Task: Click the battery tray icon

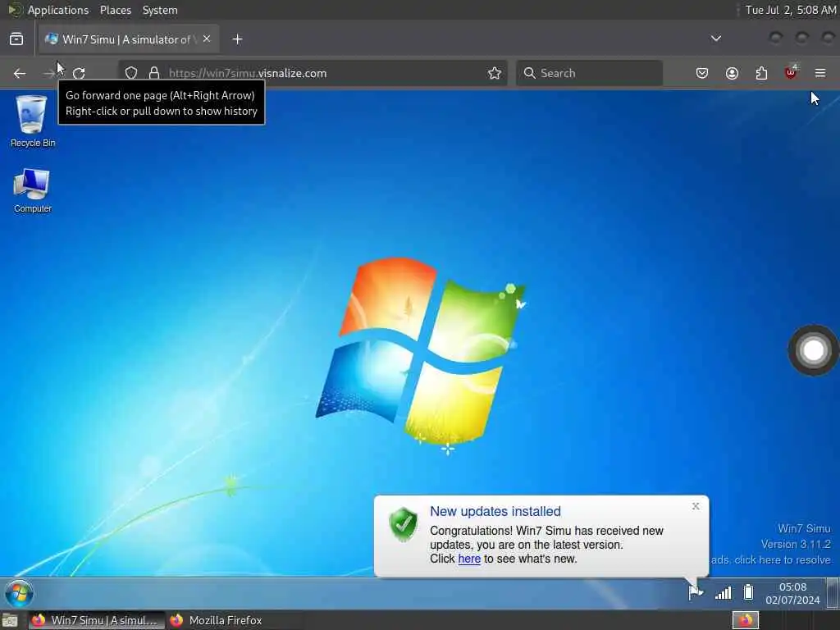Action: pyautogui.click(x=748, y=592)
